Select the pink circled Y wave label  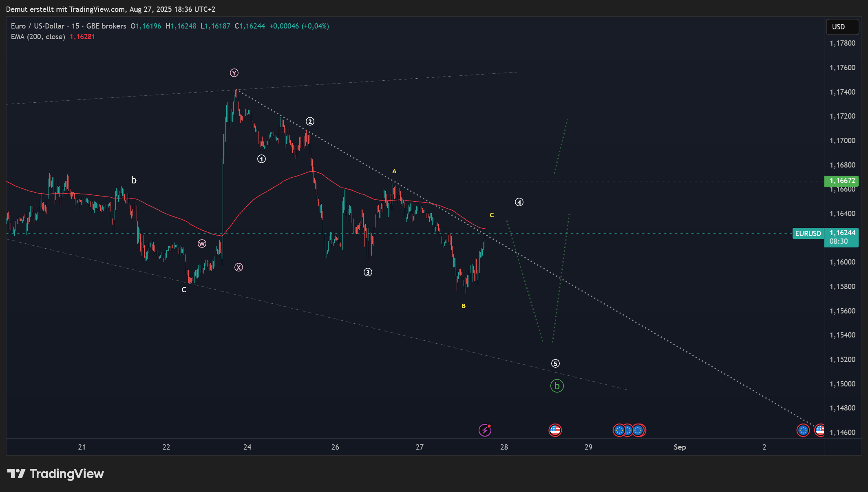(234, 73)
